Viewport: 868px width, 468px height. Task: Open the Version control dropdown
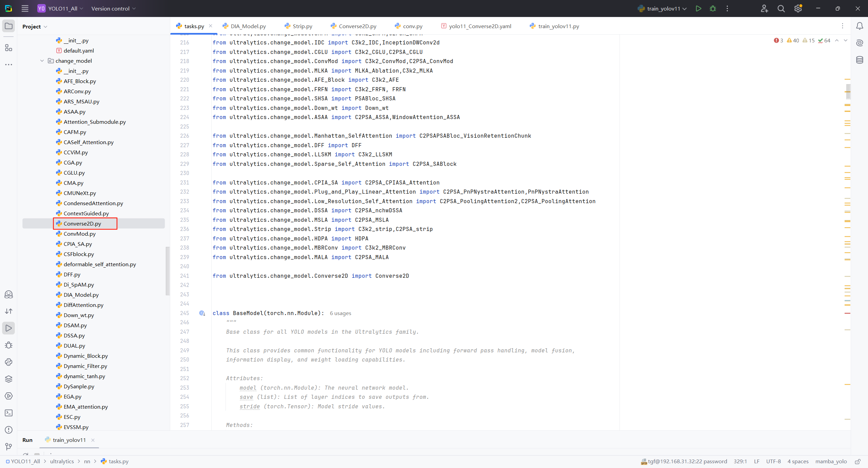pos(113,8)
